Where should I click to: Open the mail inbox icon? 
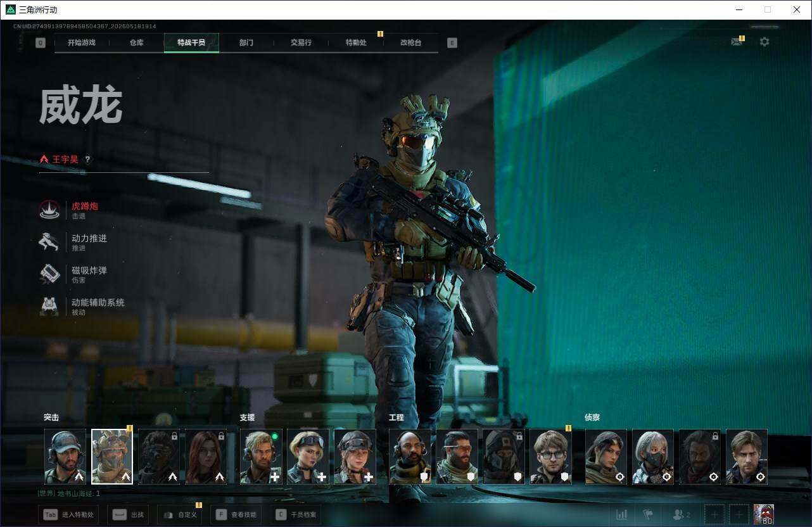(736, 42)
